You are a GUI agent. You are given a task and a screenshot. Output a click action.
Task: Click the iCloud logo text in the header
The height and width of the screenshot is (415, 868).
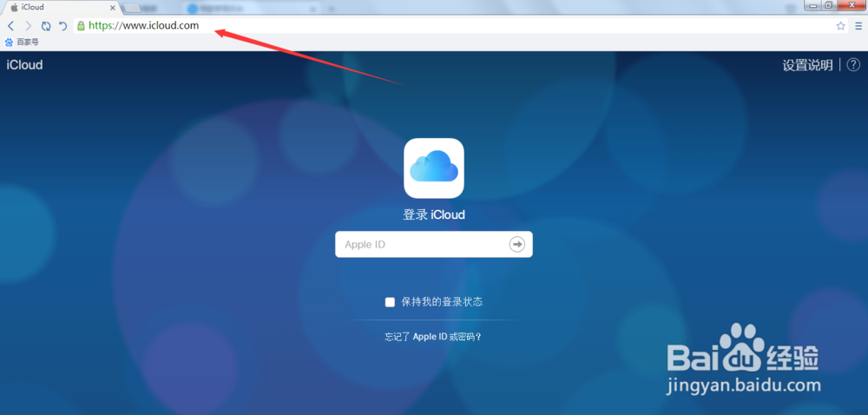[x=24, y=65]
